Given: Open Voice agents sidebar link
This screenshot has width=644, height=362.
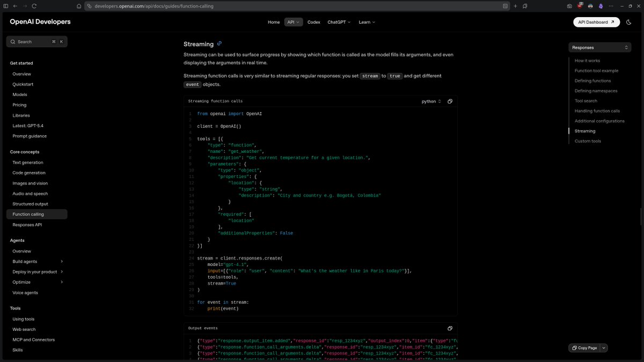Looking at the screenshot, I should 25,293.
